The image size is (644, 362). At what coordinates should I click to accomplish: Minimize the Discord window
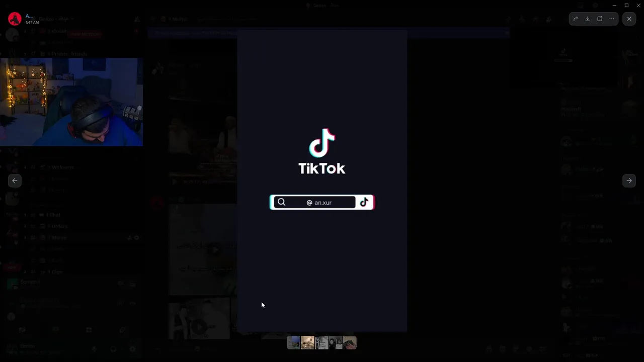tap(614, 6)
